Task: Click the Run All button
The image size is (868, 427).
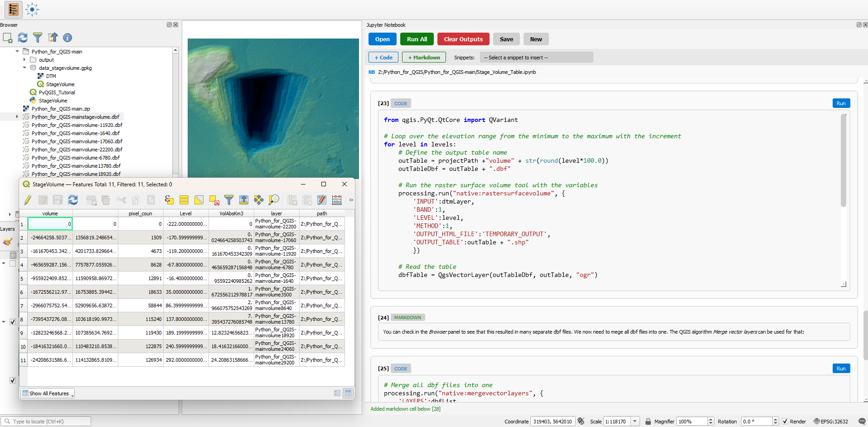Action: click(417, 39)
